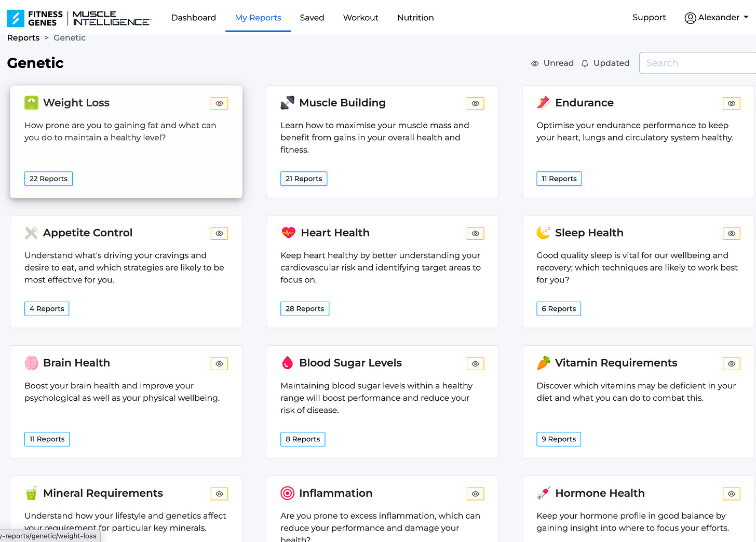Open the Weight Loss card title
The width and height of the screenshot is (756, 542).
[x=76, y=103]
